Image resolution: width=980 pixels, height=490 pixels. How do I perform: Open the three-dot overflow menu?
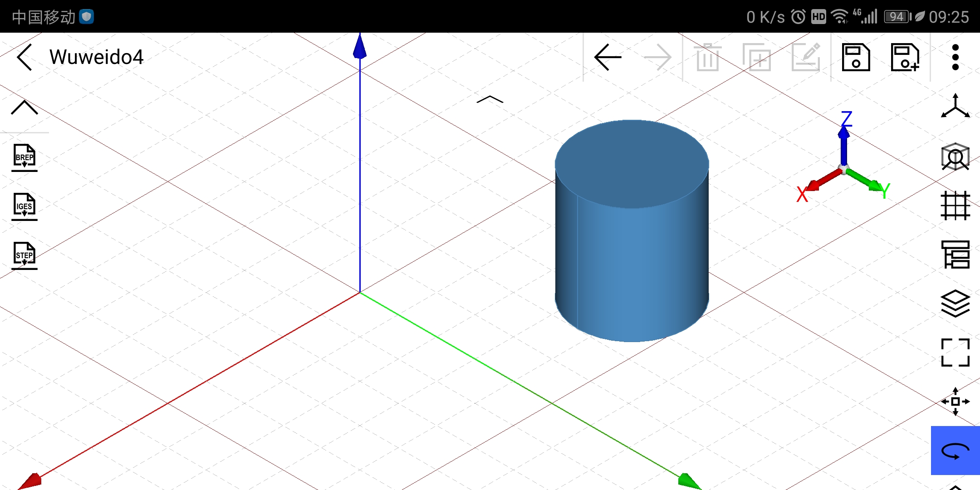pos(955,57)
